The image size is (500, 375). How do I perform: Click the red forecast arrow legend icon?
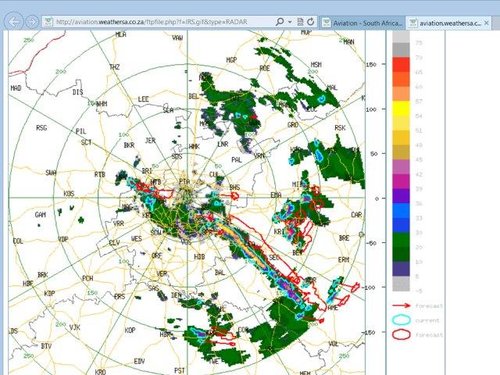click(x=401, y=305)
